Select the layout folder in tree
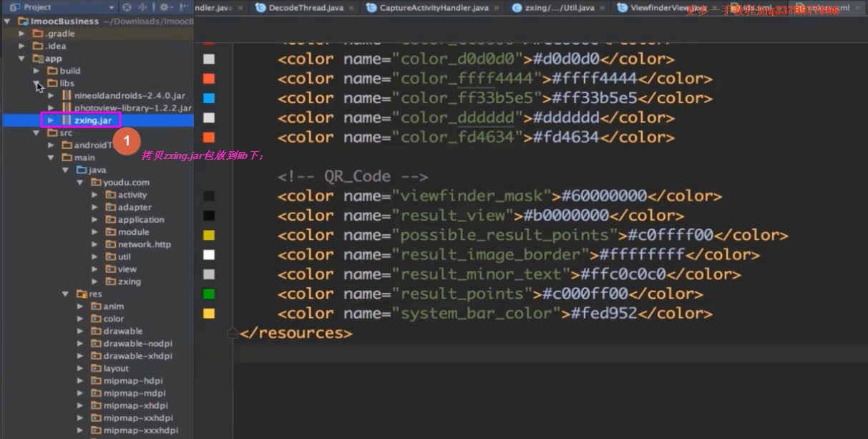This screenshot has height=439, width=868. 116,368
